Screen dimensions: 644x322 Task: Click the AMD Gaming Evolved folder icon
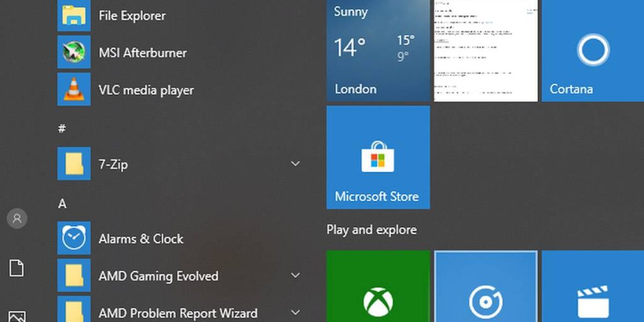pyautogui.click(x=74, y=276)
